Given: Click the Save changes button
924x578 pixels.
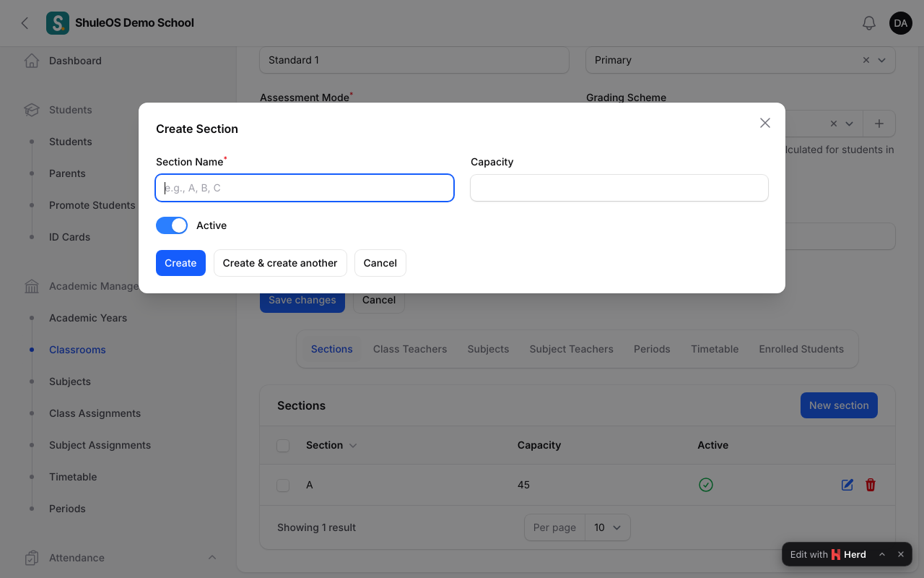Looking at the screenshot, I should [x=302, y=300].
